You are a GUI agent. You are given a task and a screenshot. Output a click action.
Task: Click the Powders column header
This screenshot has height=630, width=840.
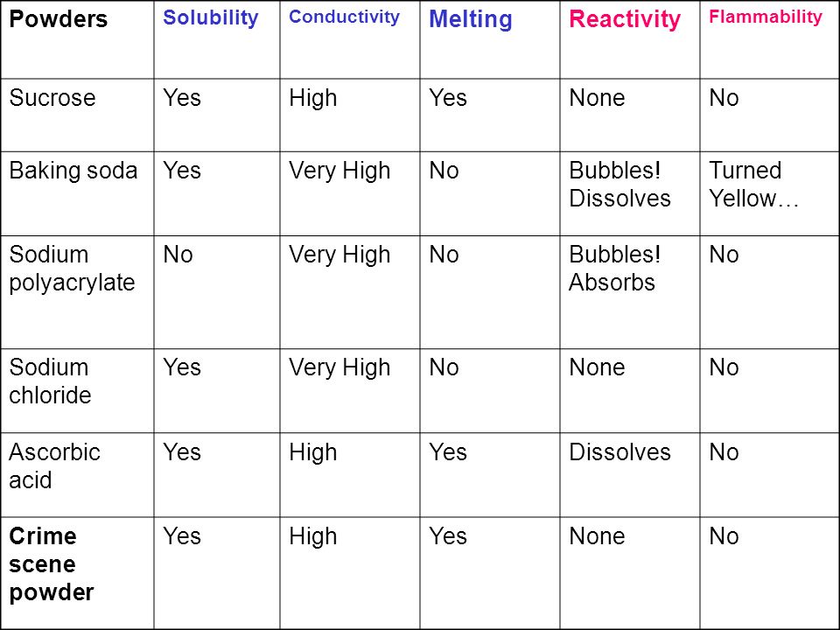tap(59, 19)
